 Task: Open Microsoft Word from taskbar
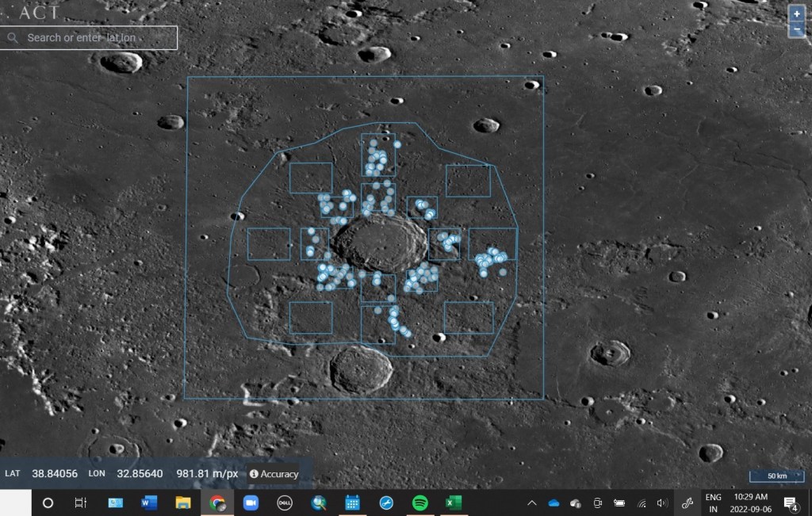click(x=149, y=503)
